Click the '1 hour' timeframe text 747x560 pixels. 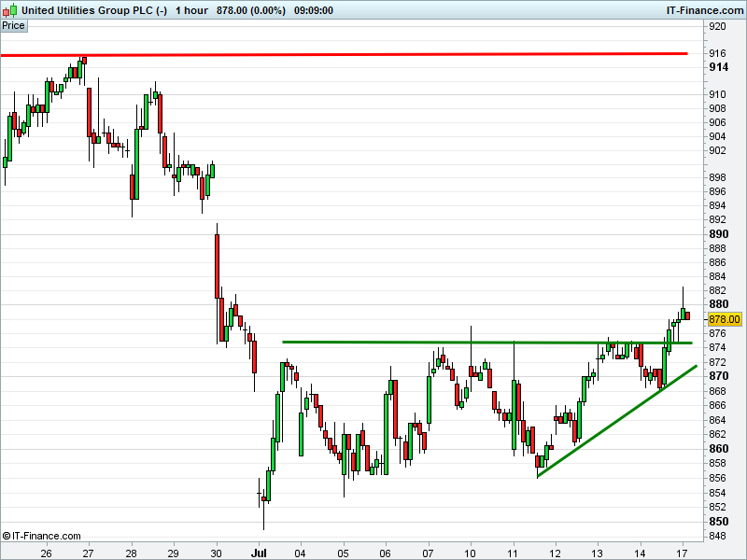point(191,10)
